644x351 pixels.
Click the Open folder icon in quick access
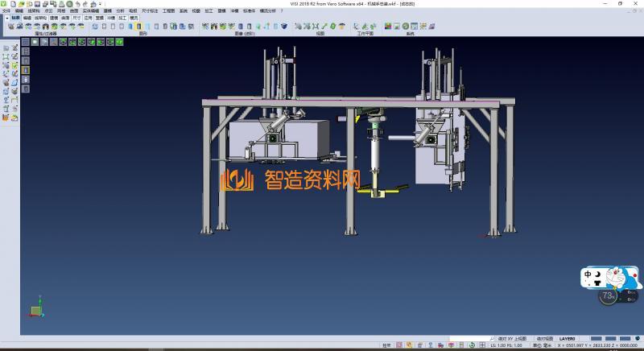pos(23,4)
